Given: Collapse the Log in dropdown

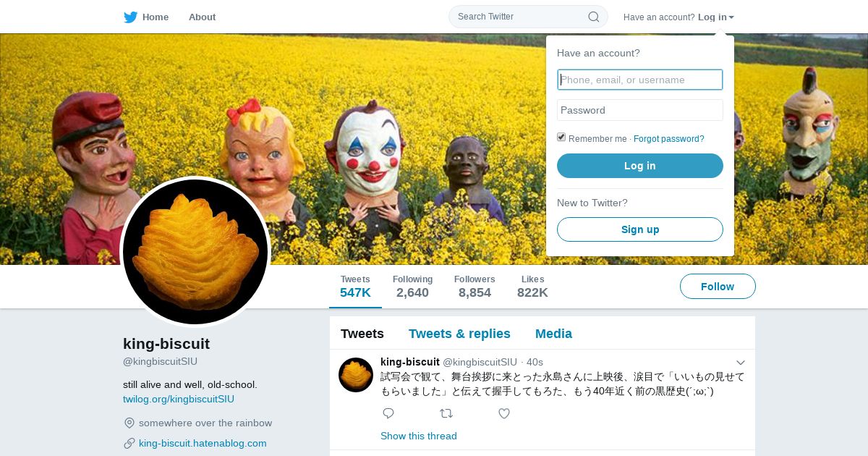Looking at the screenshot, I should pos(716,17).
